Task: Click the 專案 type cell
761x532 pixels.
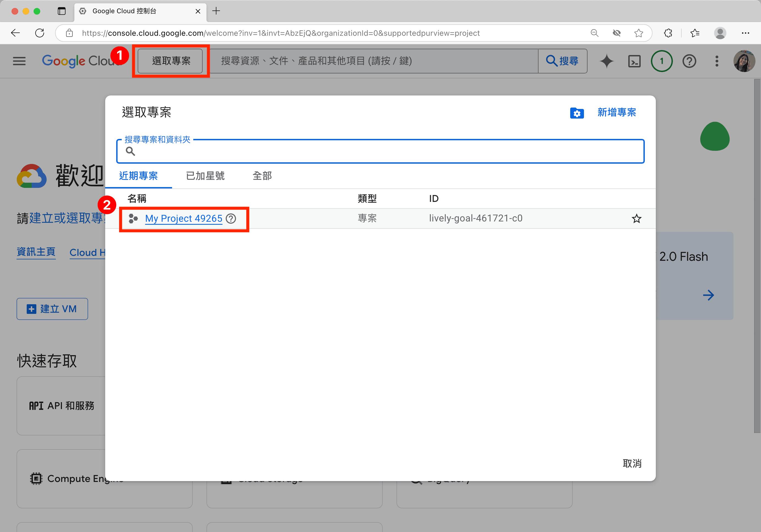Action: pos(367,218)
